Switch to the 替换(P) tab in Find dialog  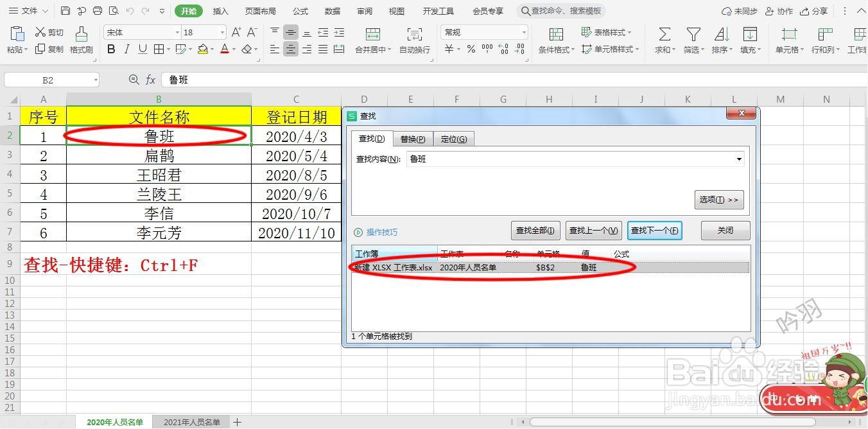(x=413, y=139)
